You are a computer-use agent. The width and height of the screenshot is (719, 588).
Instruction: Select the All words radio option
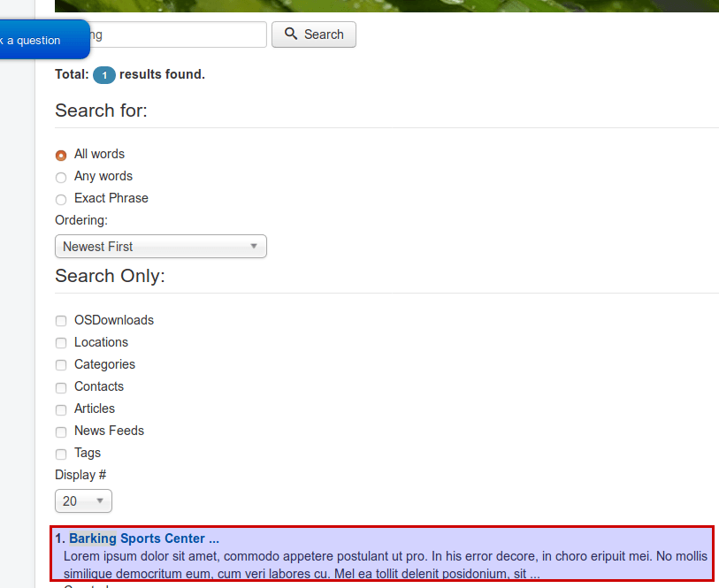[61, 155]
